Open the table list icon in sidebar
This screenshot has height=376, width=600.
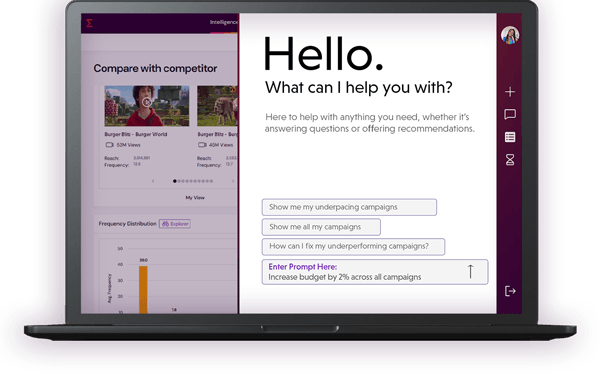click(510, 137)
